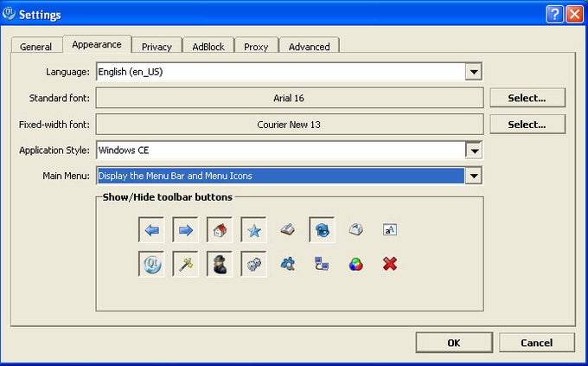
Task: Click the Main Menu: label
Action: point(67,176)
